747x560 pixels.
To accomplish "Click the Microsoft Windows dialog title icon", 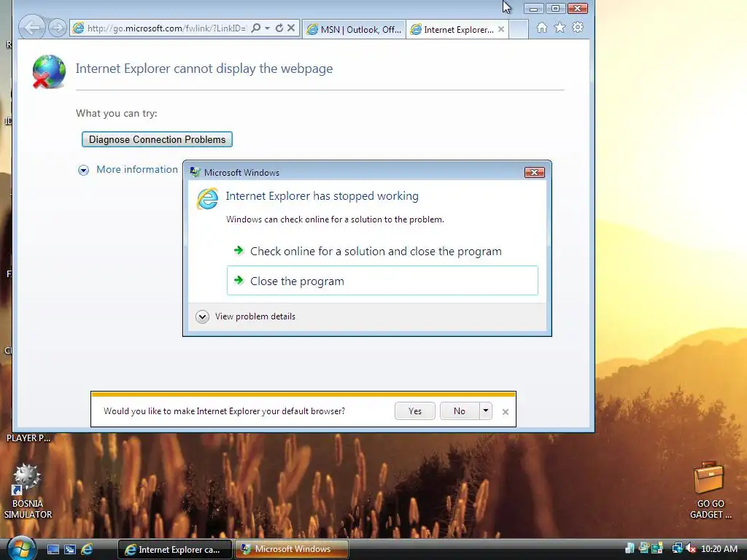I will [195, 172].
